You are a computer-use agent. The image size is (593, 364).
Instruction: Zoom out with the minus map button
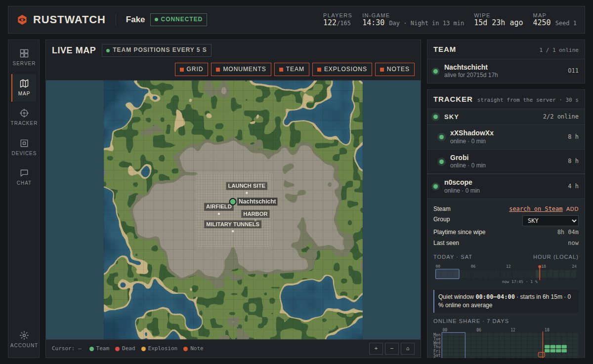tap(392, 348)
